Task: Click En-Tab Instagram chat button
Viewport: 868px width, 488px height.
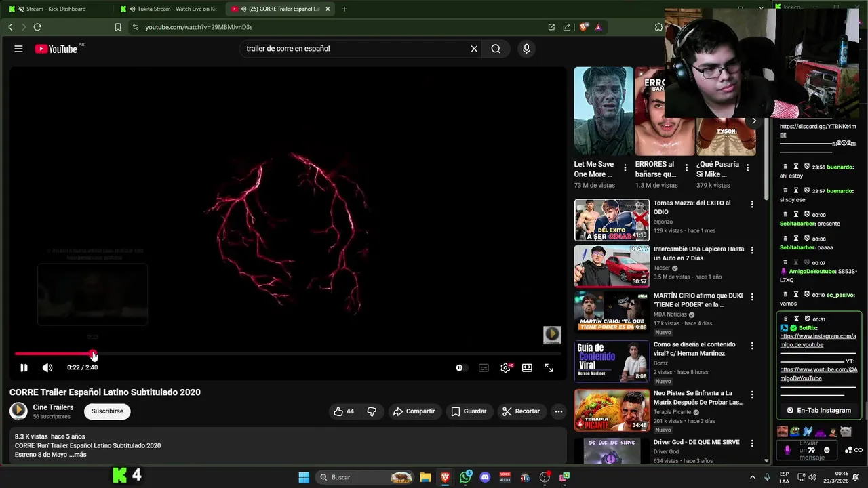Action: (818, 410)
